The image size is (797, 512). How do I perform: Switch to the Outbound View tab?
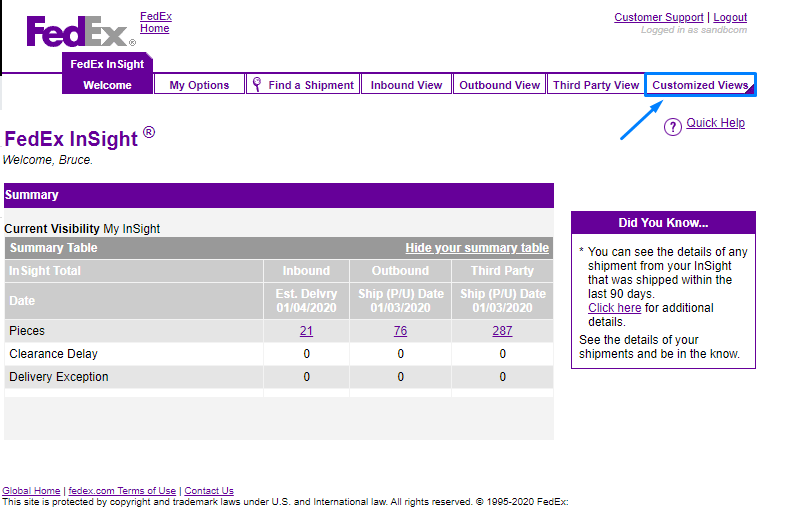[x=499, y=85]
